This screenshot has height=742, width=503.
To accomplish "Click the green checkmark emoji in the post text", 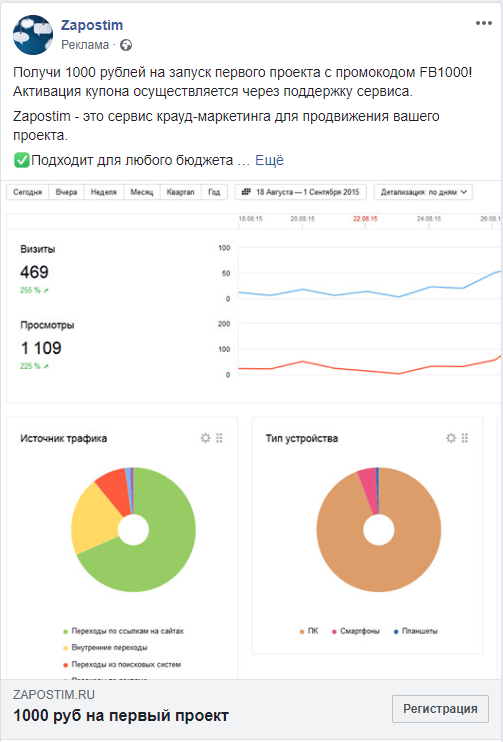I will (21, 160).
